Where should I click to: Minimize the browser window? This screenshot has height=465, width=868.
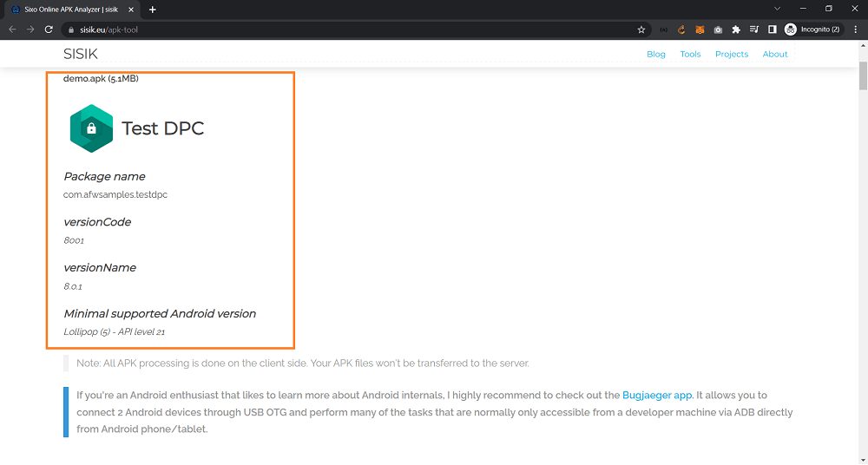point(803,9)
